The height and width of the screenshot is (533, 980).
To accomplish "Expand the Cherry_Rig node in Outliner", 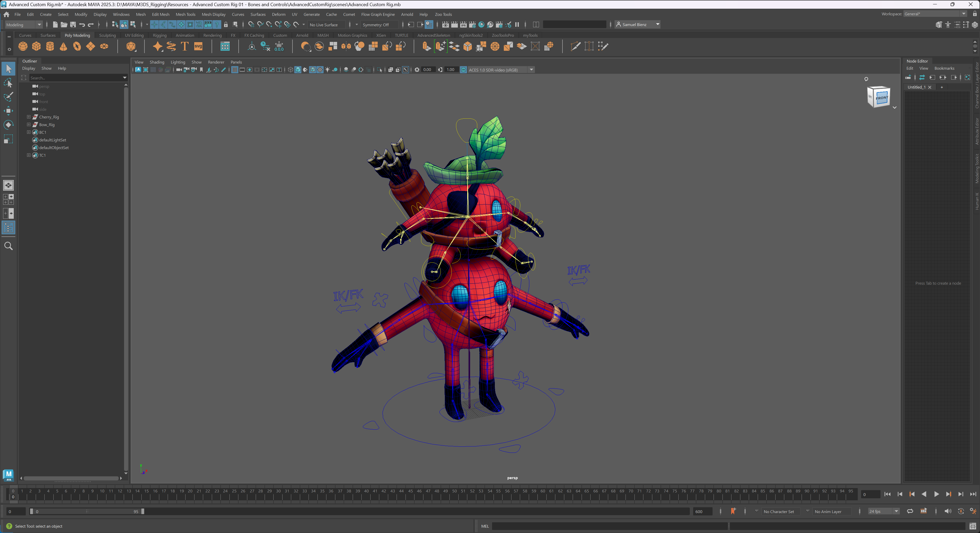I will point(29,117).
